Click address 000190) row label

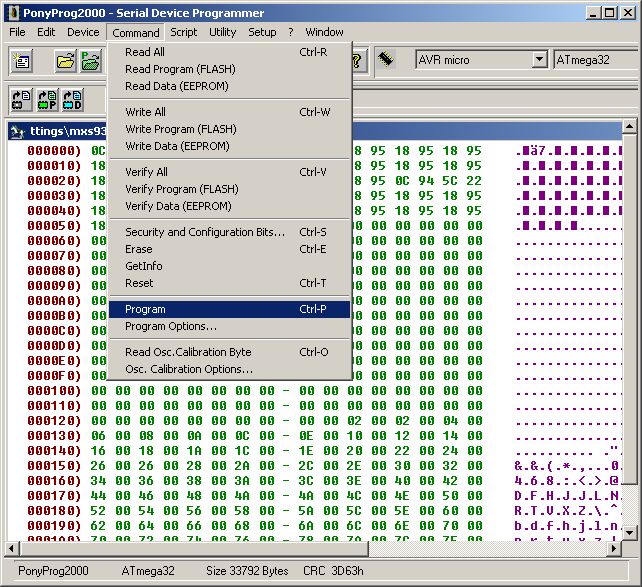(x=54, y=526)
